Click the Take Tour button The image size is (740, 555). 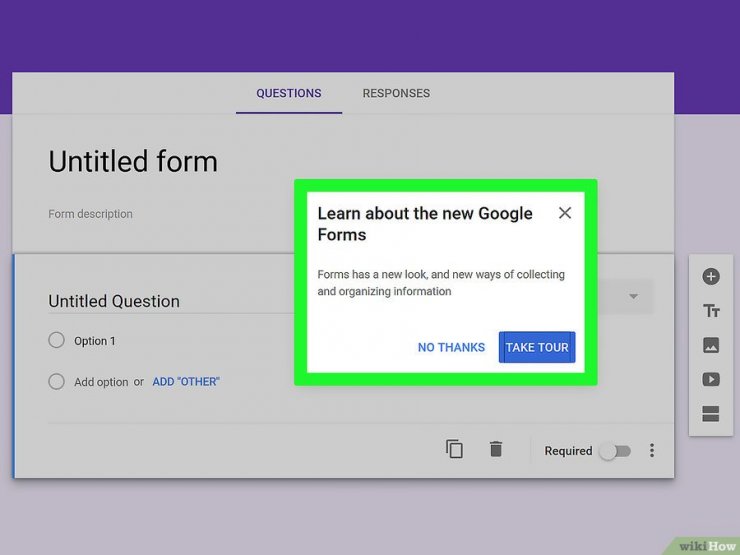click(x=537, y=347)
